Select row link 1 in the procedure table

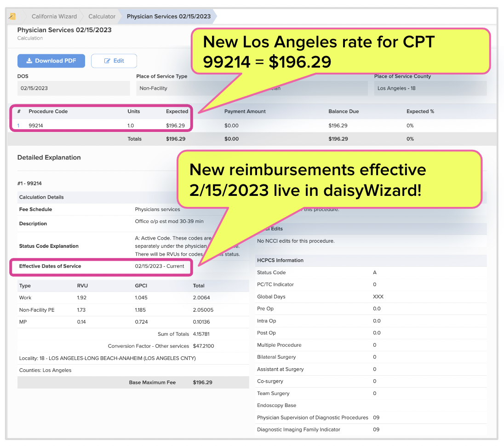18,125
